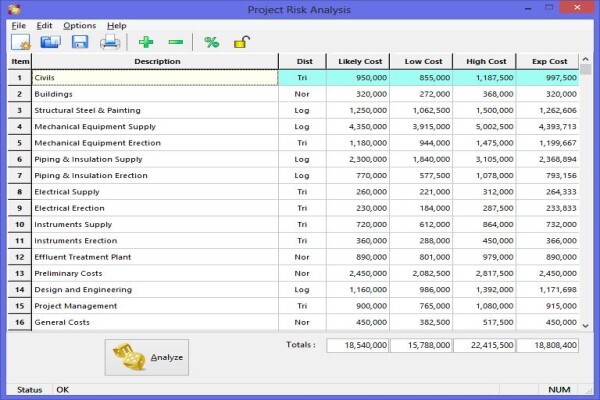Select the Instruments Erection description cell
600x400 pixels.
coord(155,241)
